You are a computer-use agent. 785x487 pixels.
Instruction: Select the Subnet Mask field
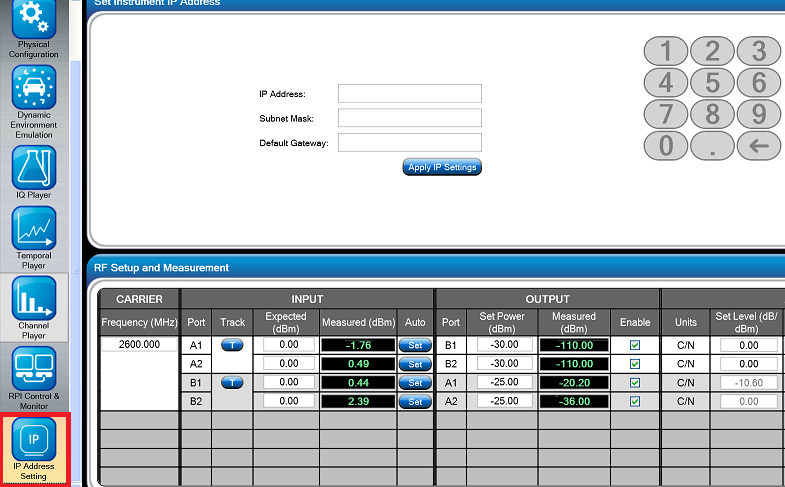point(410,118)
